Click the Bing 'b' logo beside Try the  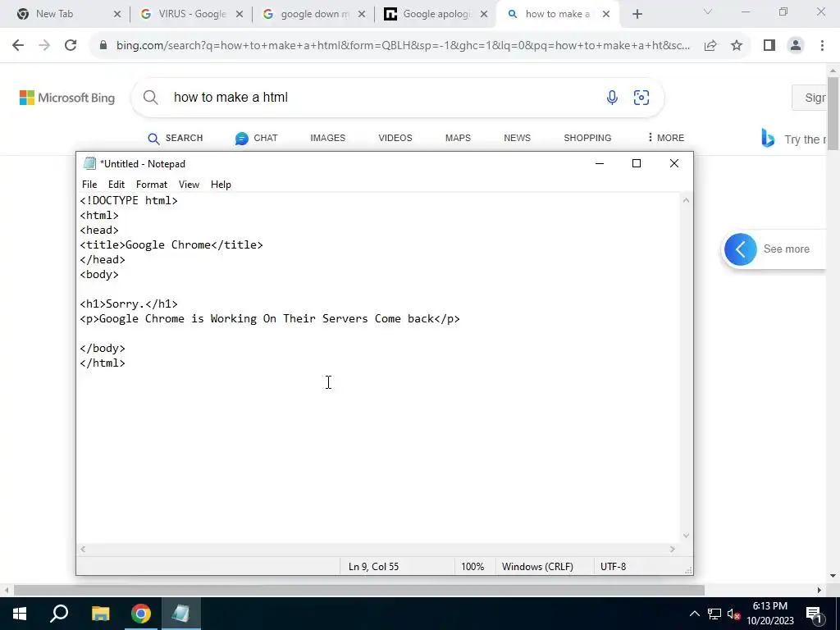tap(768, 138)
